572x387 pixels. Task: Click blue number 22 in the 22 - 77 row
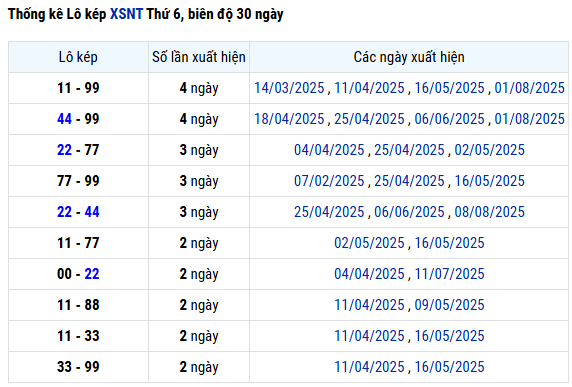coord(64,150)
